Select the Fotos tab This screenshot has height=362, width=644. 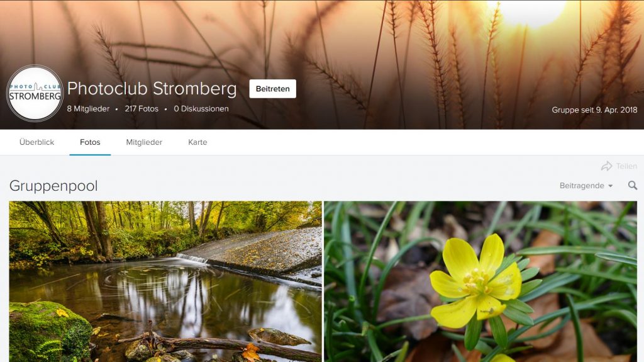point(90,142)
